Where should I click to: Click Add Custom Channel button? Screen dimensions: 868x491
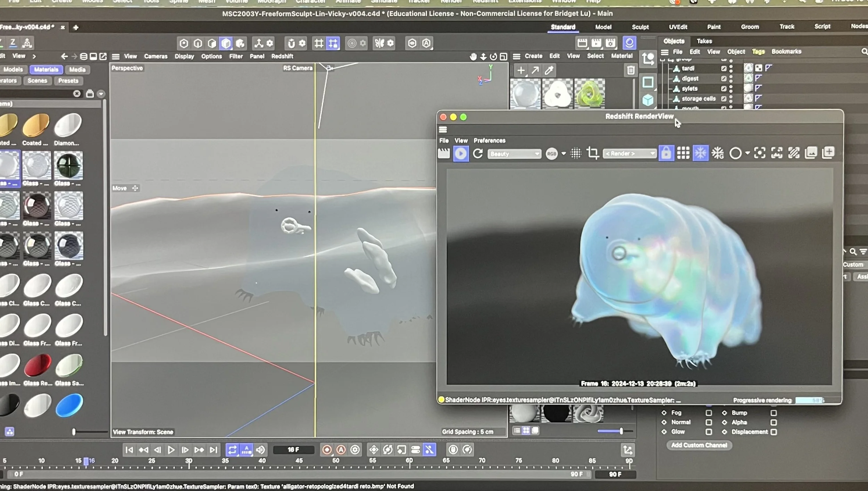pyautogui.click(x=699, y=445)
